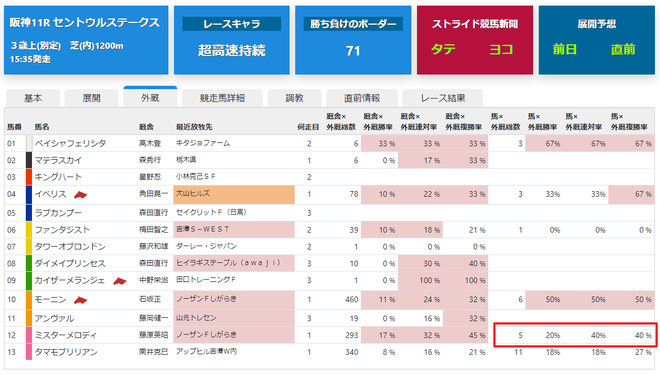Click trainer name 石坂正
This screenshot has width=660, height=375.
150,300
